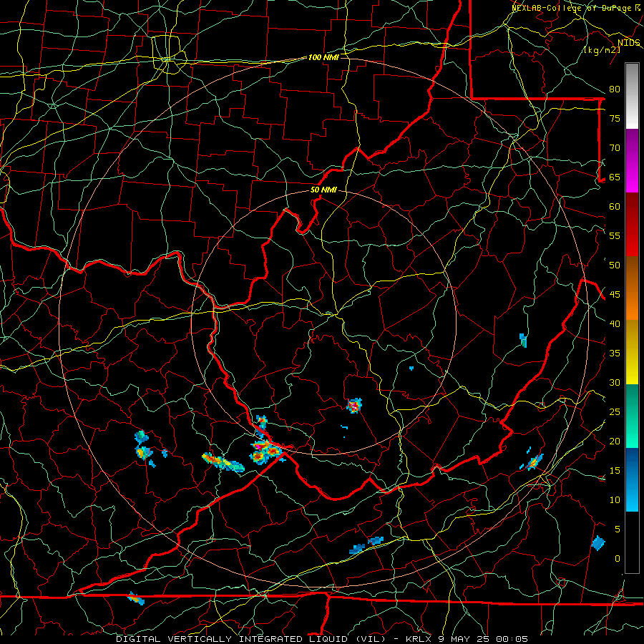Screen dimensions: 644x644
Task: Click the 40 value on the VIL scale
Action: 615,324
